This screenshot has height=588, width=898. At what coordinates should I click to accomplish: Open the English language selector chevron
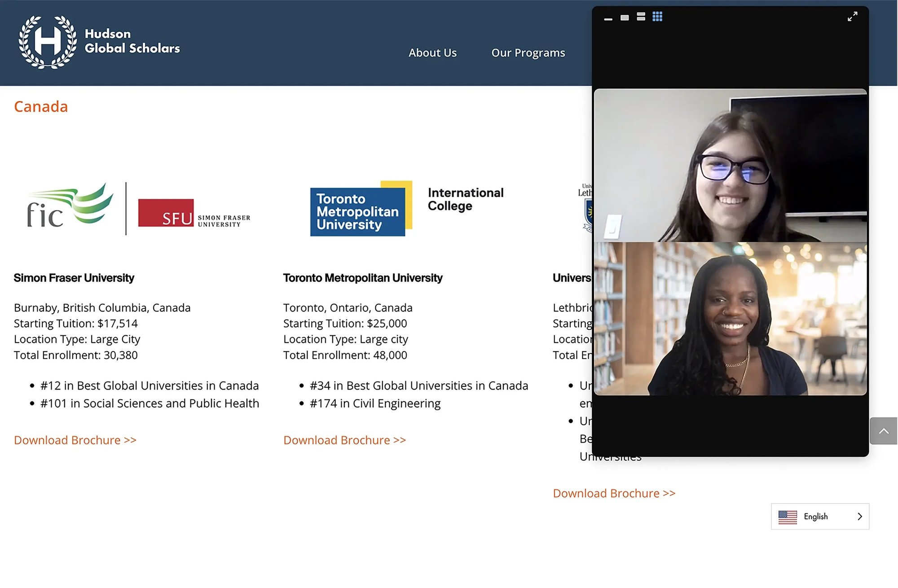pos(859,517)
